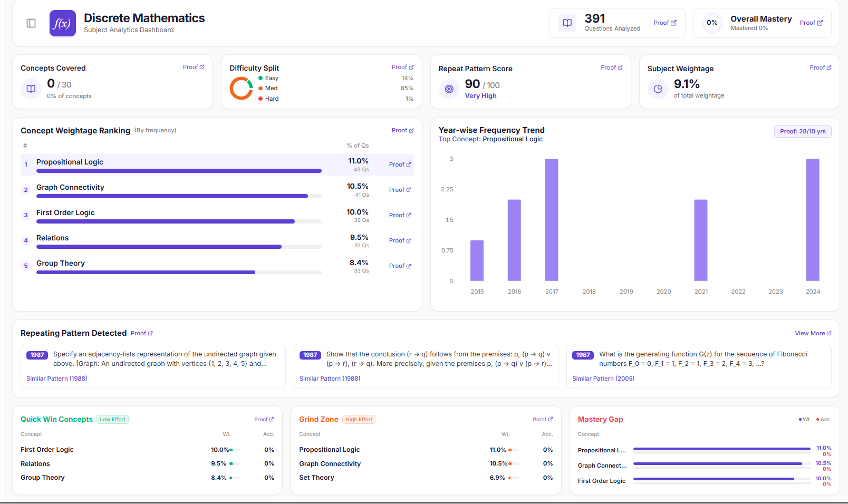Open the Fibonacci generating function pattern card
Viewport: 848px width, 504px height.
pyautogui.click(x=699, y=366)
